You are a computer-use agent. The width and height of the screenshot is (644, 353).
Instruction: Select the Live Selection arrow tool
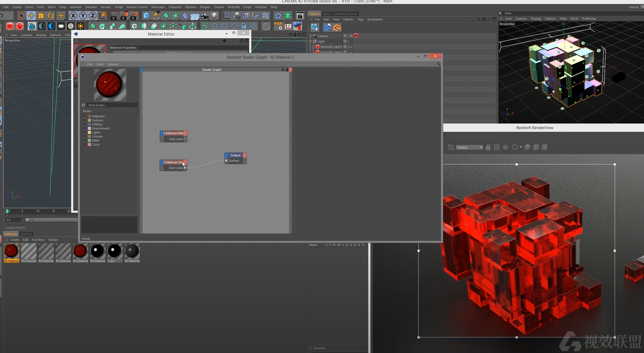pos(21,16)
